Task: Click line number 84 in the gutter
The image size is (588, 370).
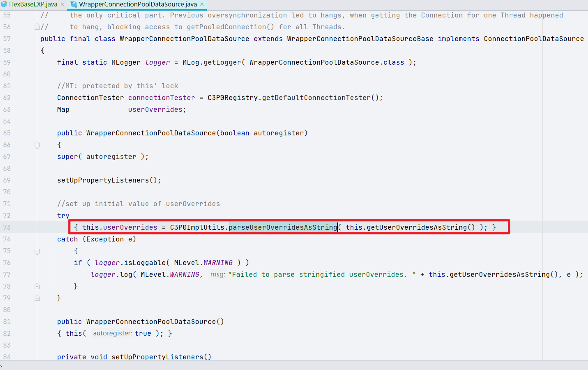Action: [x=7, y=357]
